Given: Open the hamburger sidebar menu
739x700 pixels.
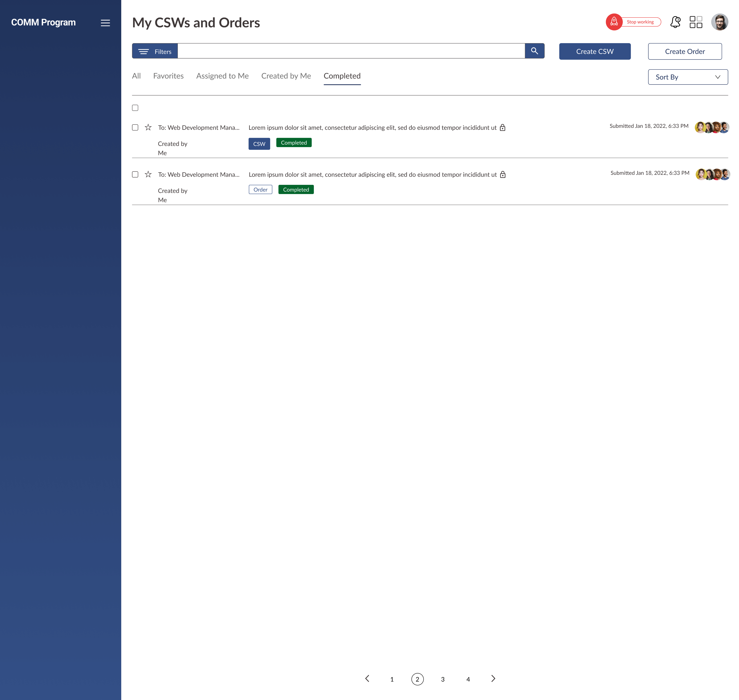Looking at the screenshot, I should (x=105, y=23).
